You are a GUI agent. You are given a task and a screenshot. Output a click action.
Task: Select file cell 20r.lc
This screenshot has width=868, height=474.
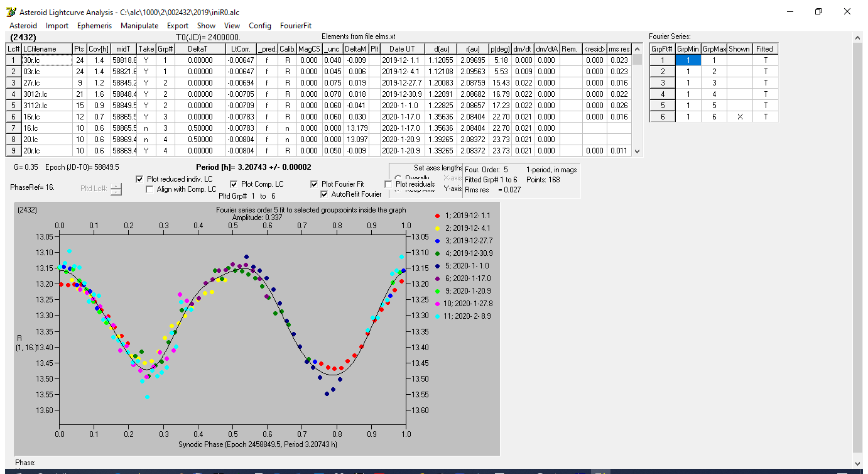pos(46,151)
